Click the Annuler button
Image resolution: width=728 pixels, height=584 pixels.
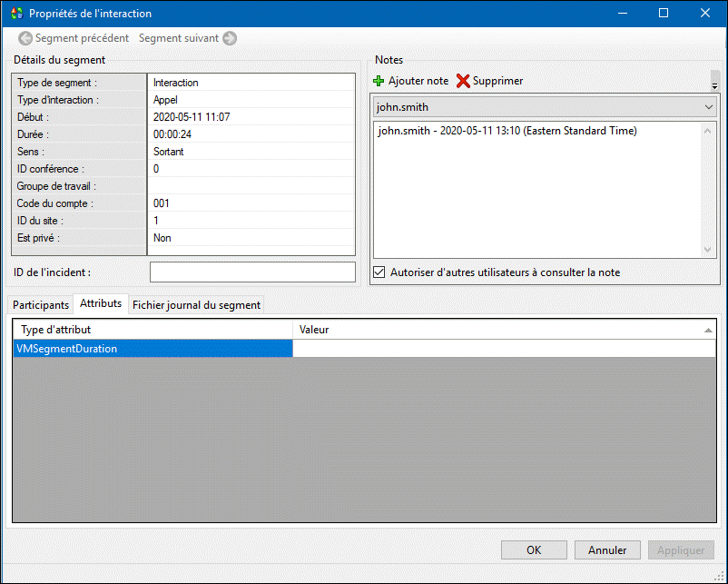coord(607,549)
